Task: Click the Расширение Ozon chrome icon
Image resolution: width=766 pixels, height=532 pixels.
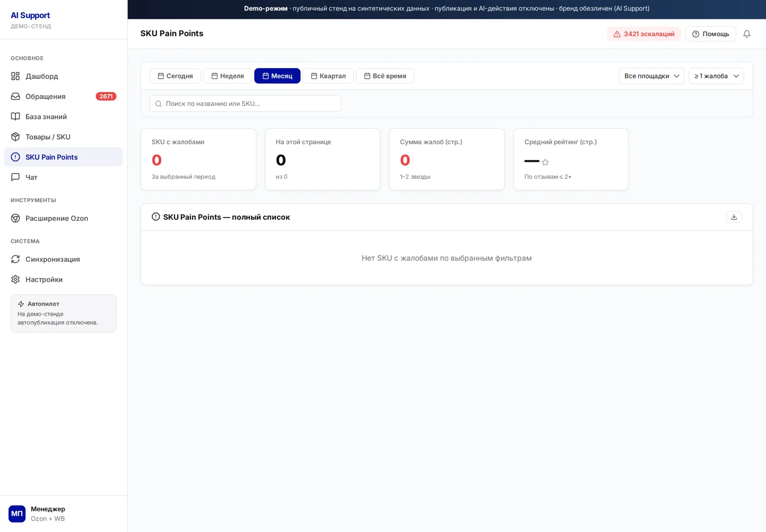Action: pos(15,218)
